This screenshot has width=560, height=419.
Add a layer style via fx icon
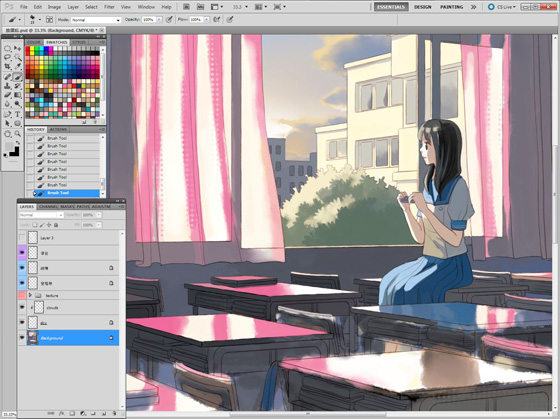[61, 413]
